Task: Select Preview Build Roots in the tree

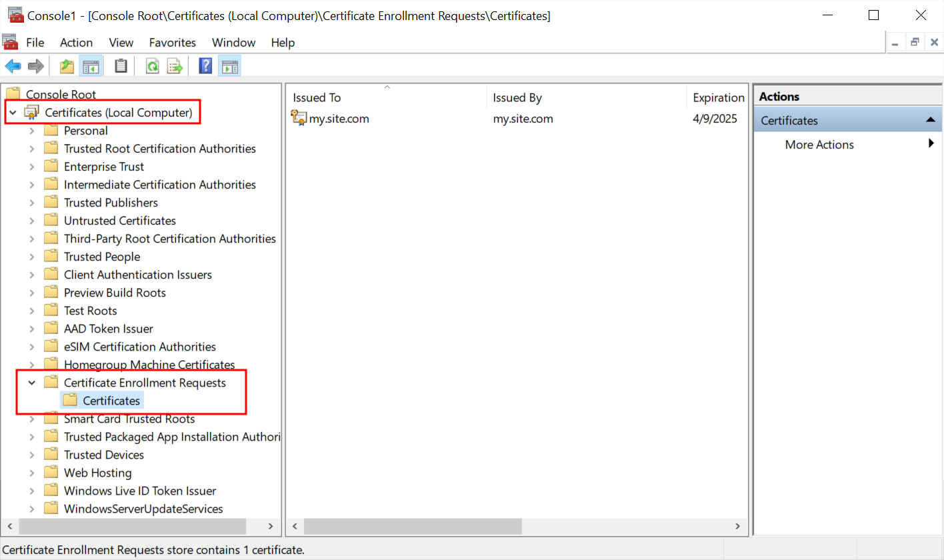Action: point(115,293)
